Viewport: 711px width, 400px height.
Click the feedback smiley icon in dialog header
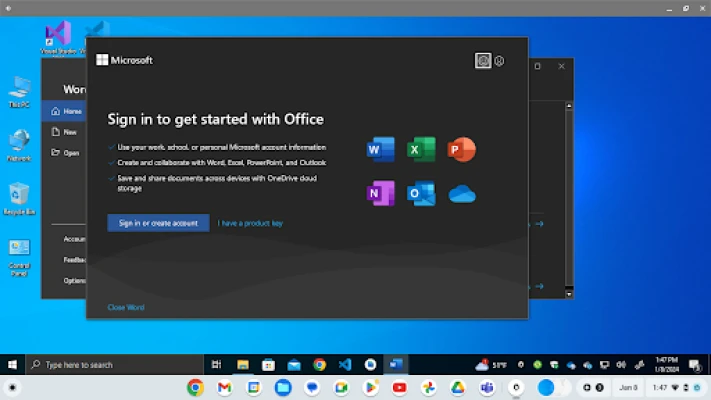point(483,61)
